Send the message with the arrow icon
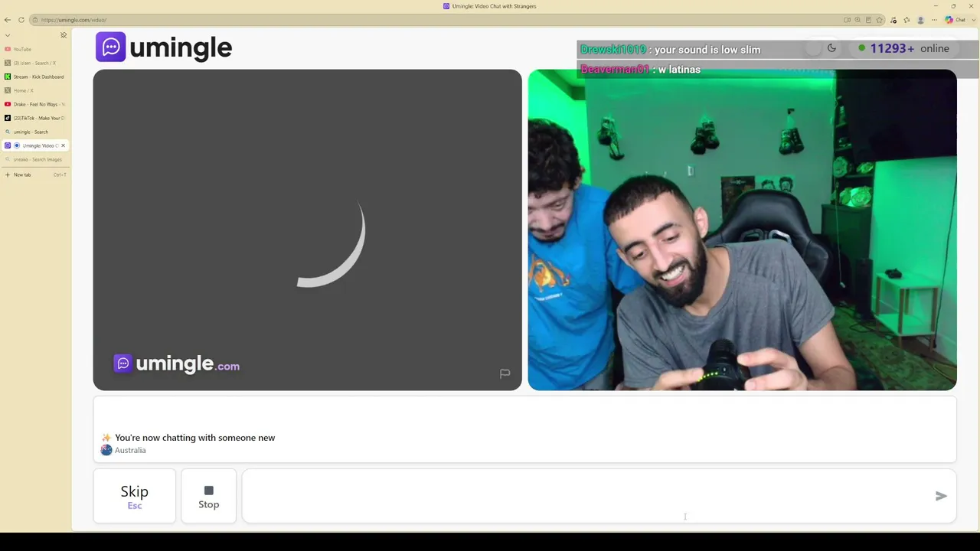980x551 pixels. [941, 497]
